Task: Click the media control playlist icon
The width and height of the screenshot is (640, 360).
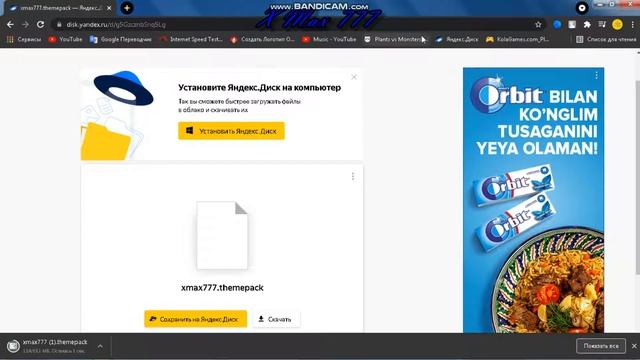Action: tap(602, 24)
